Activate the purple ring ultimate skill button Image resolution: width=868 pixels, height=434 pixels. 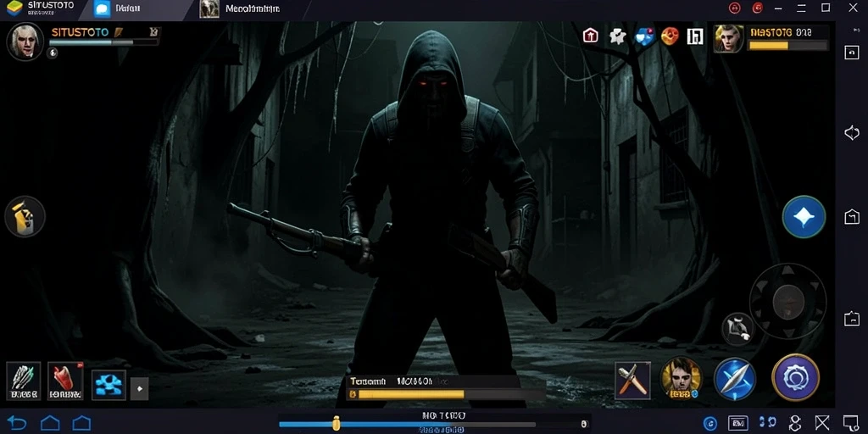[795, 377]
